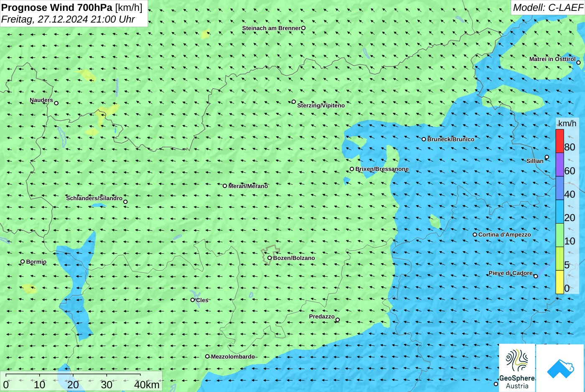
Task: Select the Bozen/Bolzano city marker
Action: [270, 258]
